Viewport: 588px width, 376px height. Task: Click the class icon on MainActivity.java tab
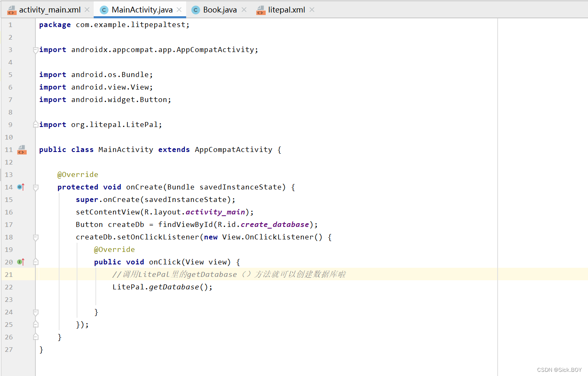[x=104, y=10]
